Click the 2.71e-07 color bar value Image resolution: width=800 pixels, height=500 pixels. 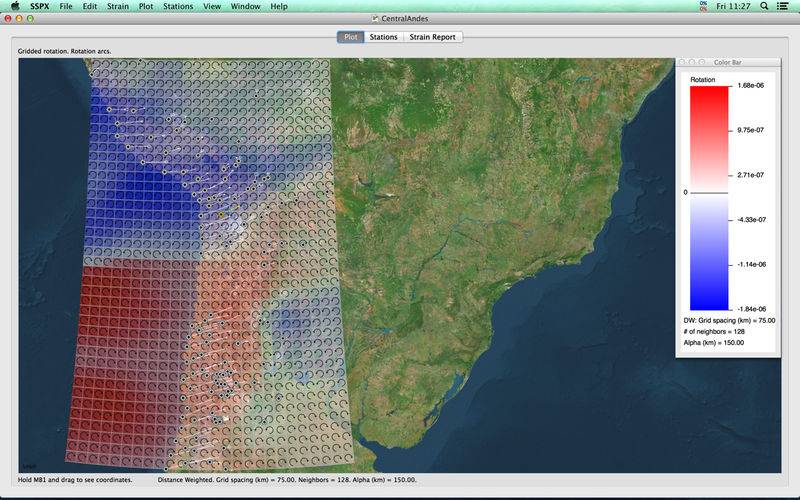pos(751,175)
